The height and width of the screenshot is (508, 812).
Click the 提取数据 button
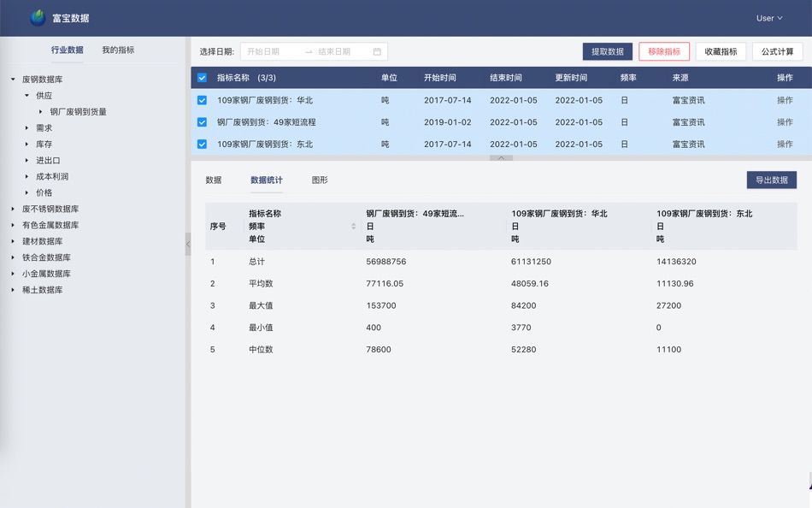(x=608, y=51)
